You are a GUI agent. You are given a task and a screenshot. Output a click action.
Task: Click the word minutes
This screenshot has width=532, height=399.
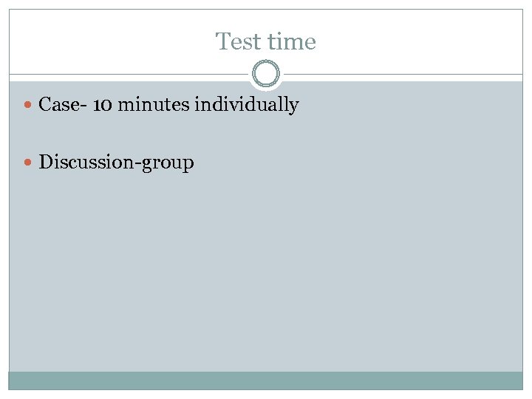pyautogui.click(x=154, y=105)
